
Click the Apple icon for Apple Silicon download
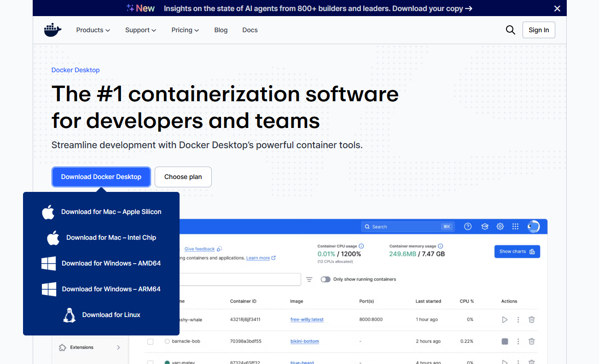coord(48,212)
